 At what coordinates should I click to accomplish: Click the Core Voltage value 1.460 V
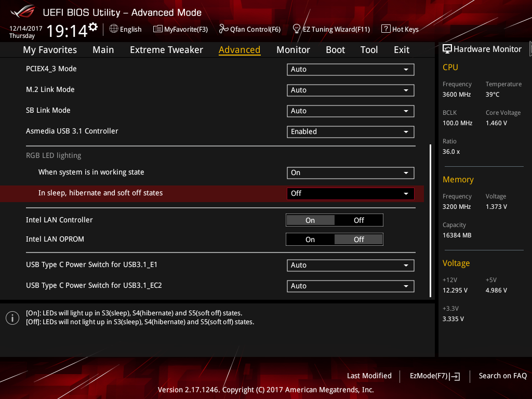[496, 123]
